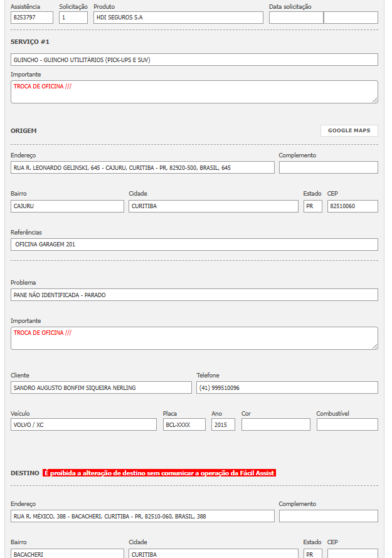The height and width of the screenshot is (558, 392).
Task: Click the Bairro field containing CAJURU
Action: (67, 206)
